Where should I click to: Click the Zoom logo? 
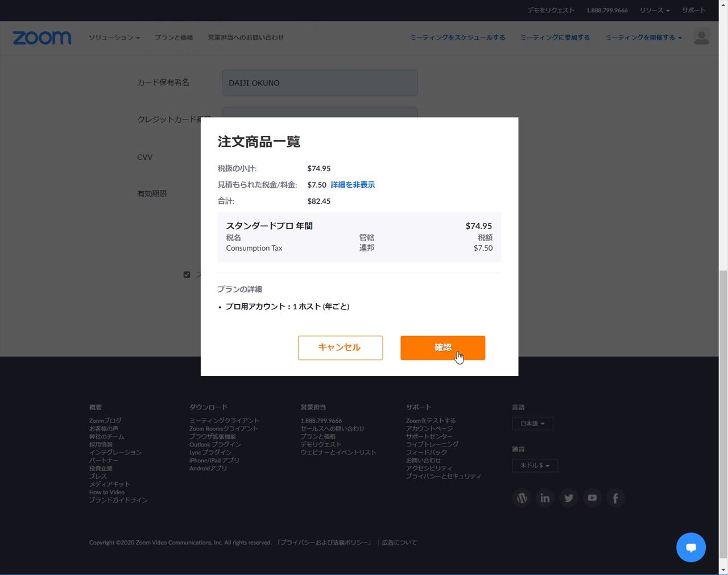click(42, 38)
